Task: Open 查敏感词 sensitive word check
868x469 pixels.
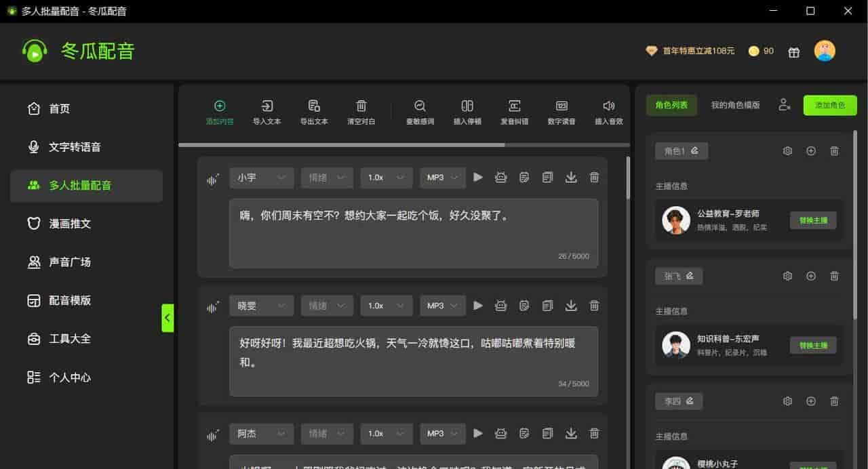Action: point(420,113)
